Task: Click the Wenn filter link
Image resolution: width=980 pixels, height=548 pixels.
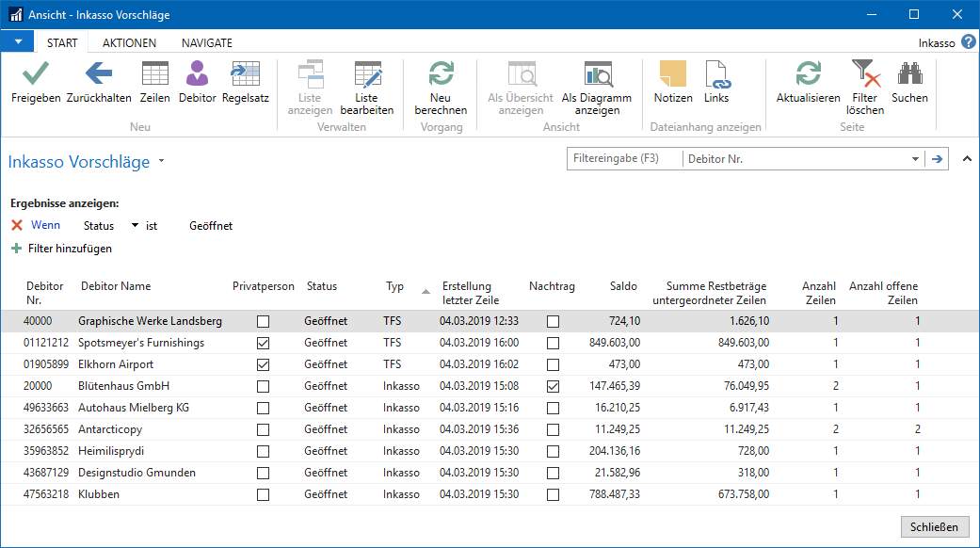Action: (45, 225)
